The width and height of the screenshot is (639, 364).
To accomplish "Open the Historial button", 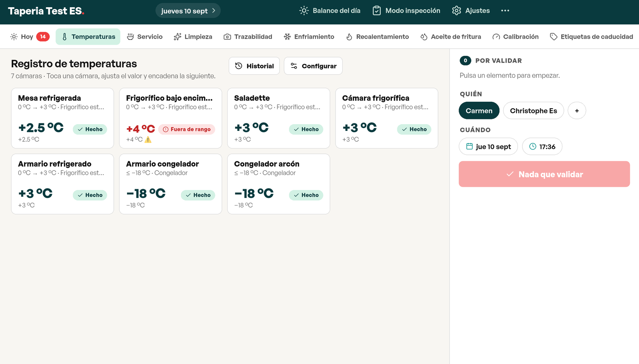I will point(254,66).
